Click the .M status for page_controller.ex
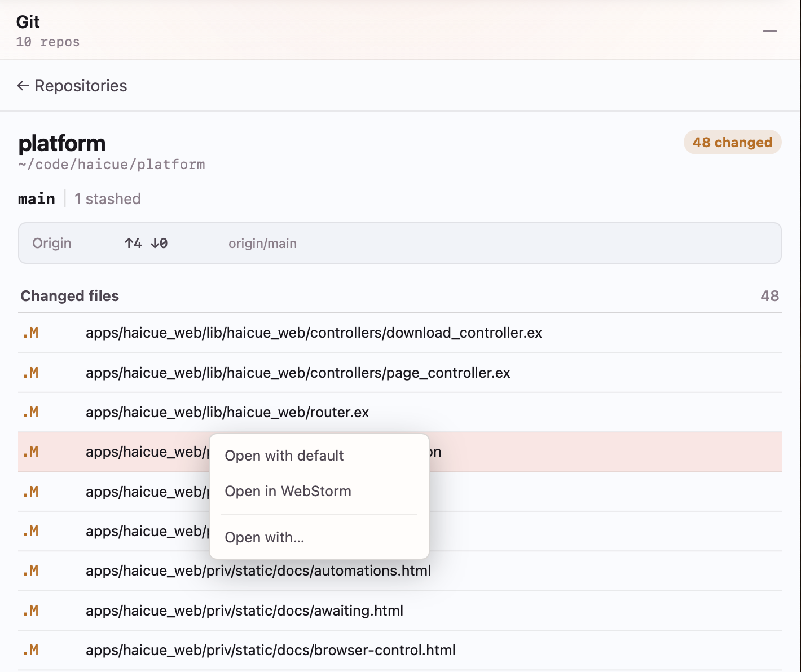 coord(30,373)
